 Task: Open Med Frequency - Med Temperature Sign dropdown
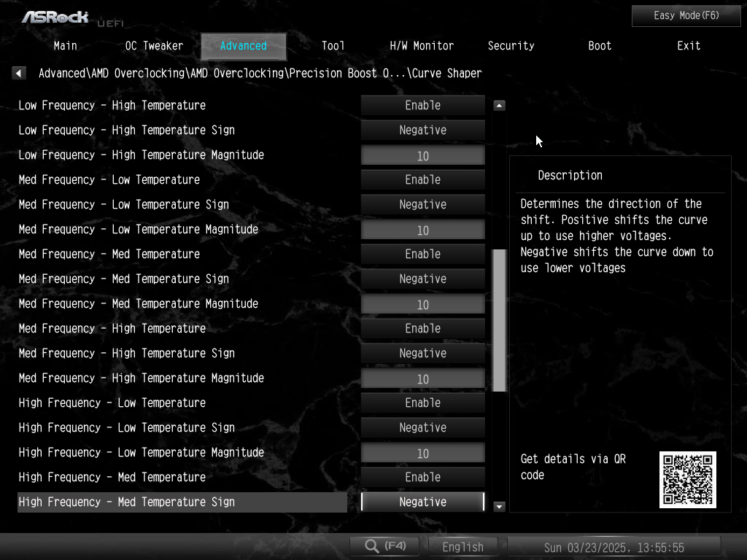click(x=422, y=279)
